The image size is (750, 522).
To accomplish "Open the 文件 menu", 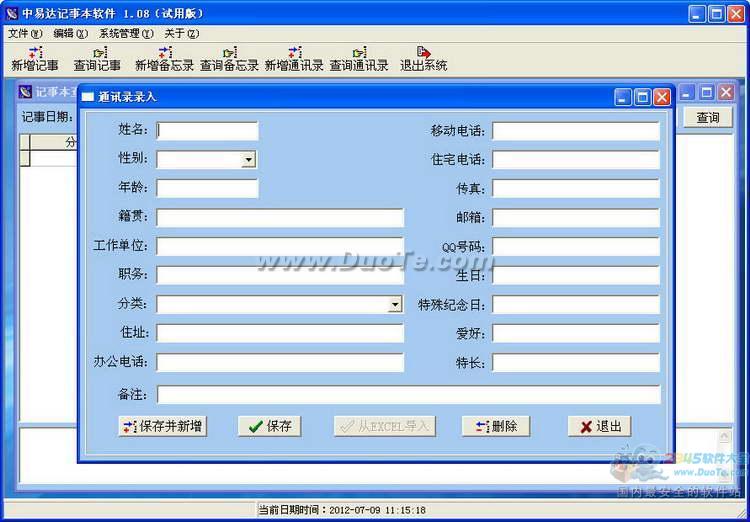I will click(x=25, y=33).
